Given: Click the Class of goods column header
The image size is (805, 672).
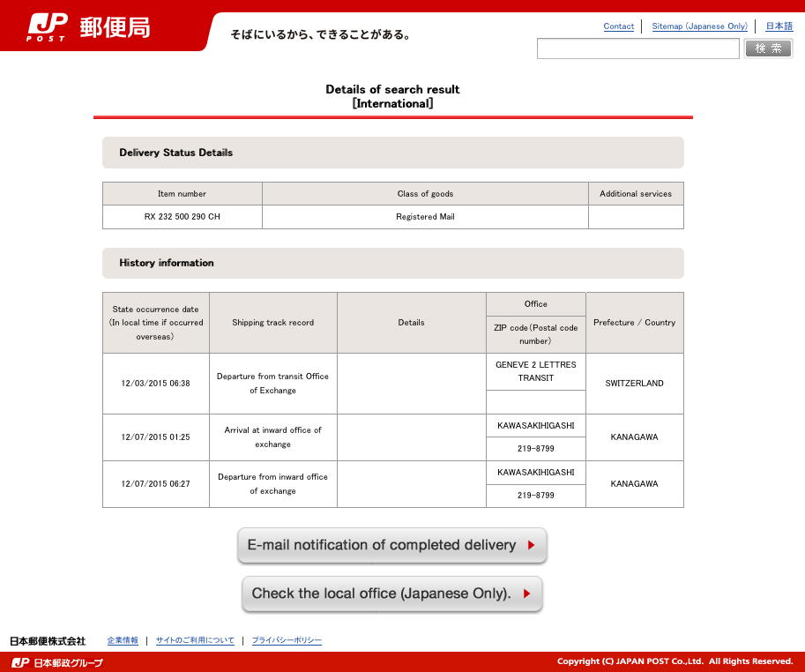Looking at the screenshot, I should point(425,193).
